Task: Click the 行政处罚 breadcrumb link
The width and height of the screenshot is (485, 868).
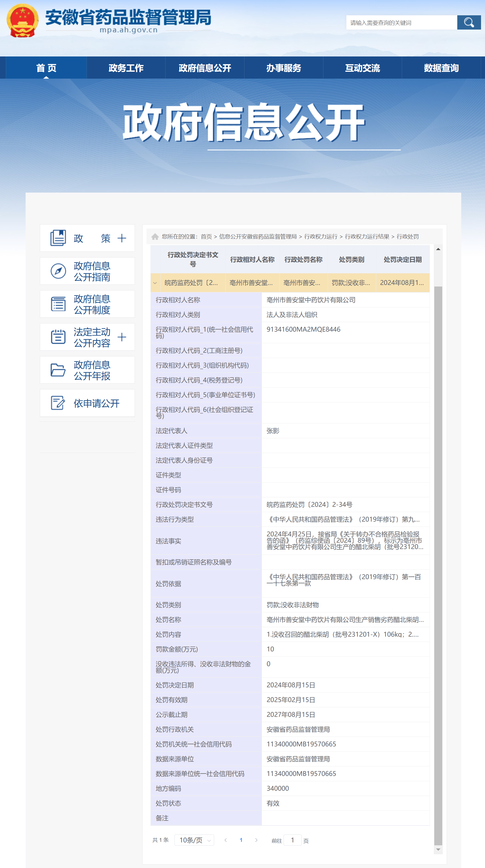Action: (x=408, y=237)
